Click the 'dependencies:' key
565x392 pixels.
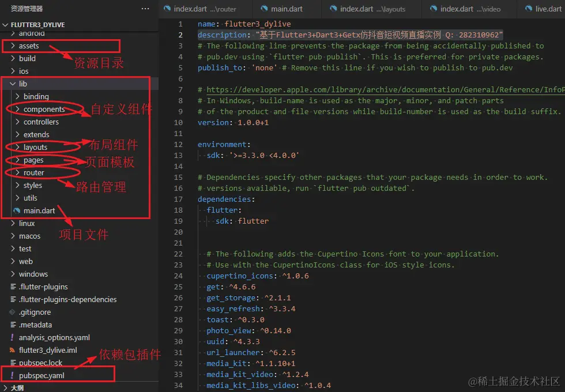[x=226, y=199]
